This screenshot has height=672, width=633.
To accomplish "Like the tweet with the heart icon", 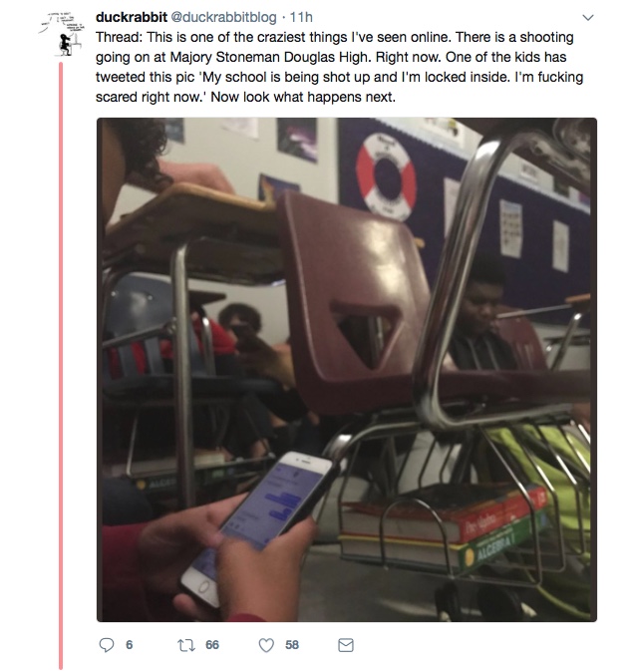I will point(266,645).
